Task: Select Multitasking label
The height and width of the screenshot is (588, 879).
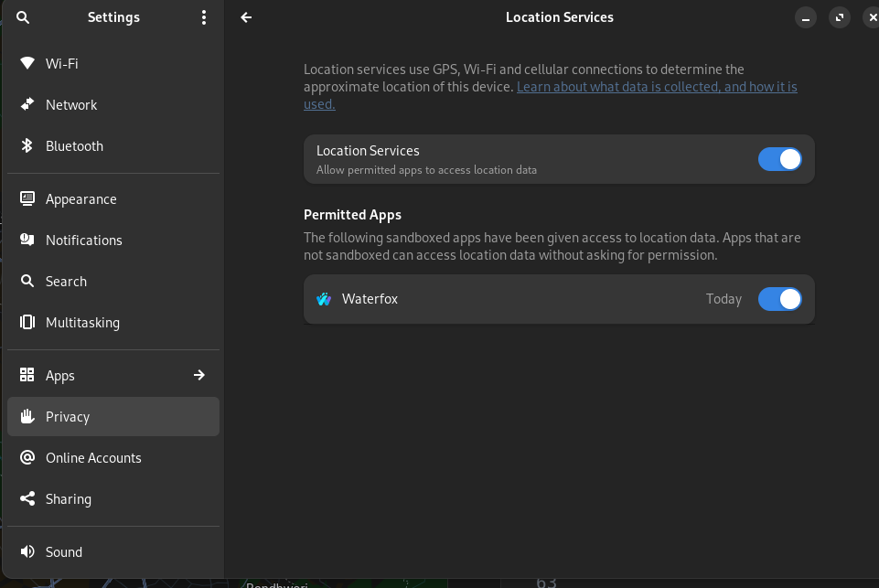Action: [x=82, y=323]
